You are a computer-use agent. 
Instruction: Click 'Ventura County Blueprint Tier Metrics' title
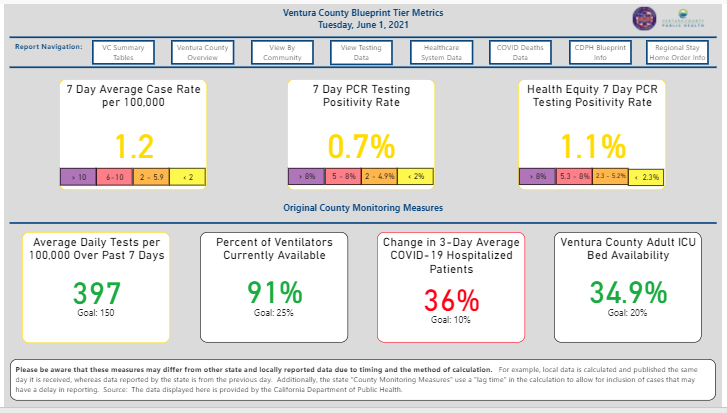point(363,13)
